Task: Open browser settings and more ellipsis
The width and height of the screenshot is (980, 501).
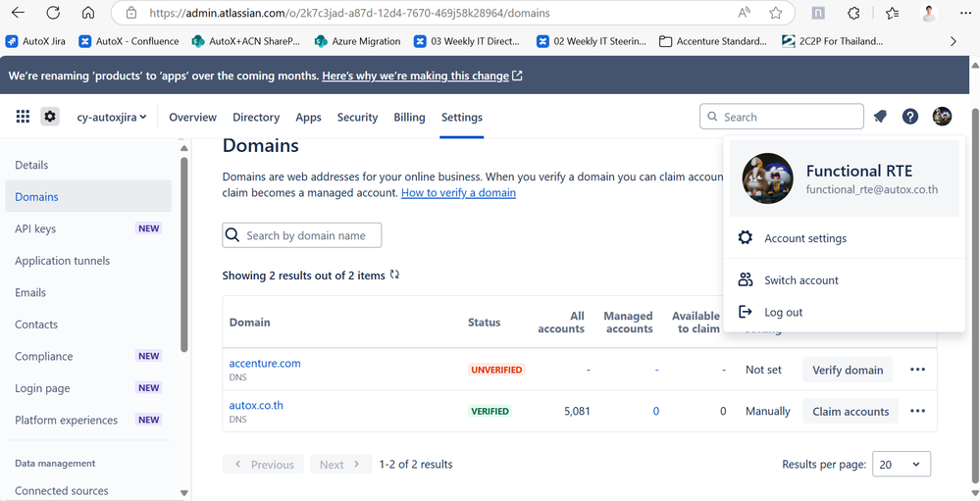Action: [965, 13]
